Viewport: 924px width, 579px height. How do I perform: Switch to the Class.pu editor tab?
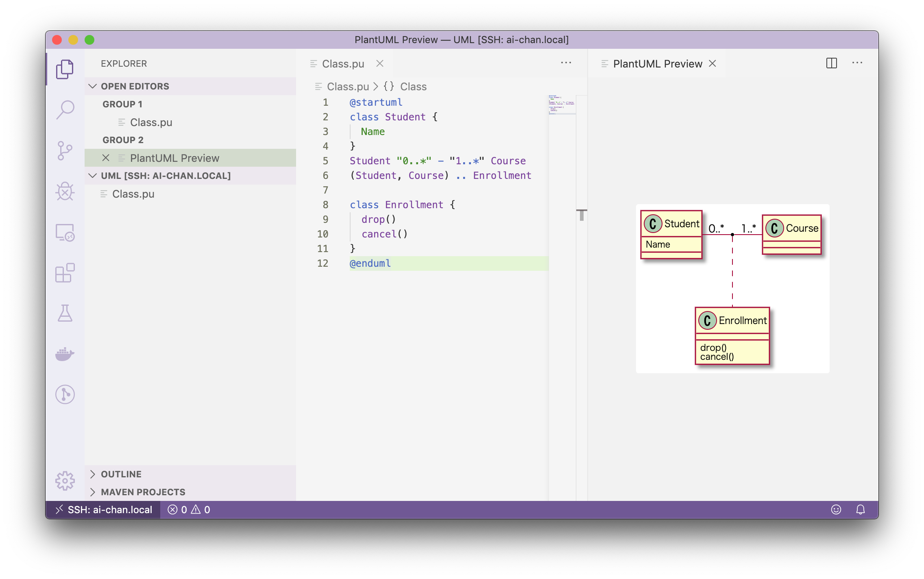[x=344, y=63]
